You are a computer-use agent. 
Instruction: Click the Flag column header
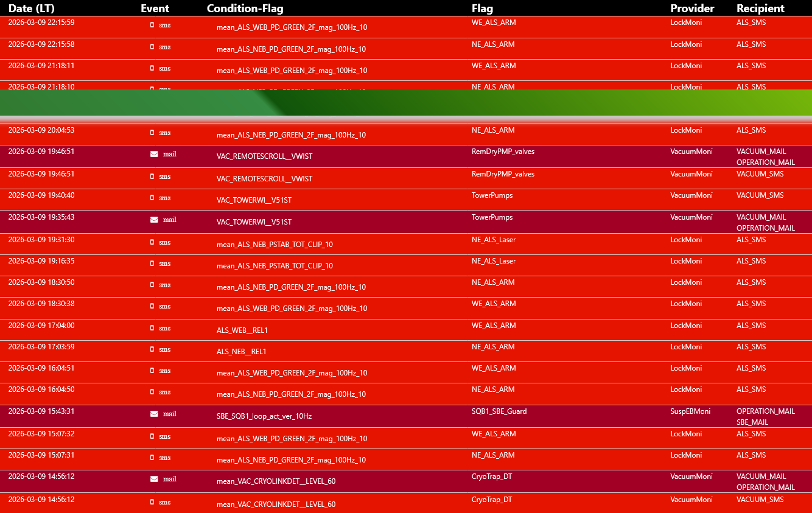pyautogui.click(x=482, y=9)
